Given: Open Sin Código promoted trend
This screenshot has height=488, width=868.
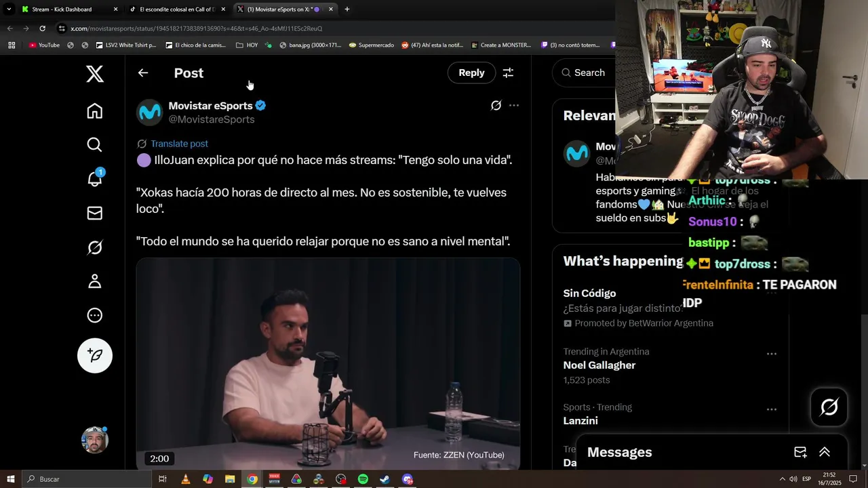Looking at the screenshot, I should click(589, 293).
